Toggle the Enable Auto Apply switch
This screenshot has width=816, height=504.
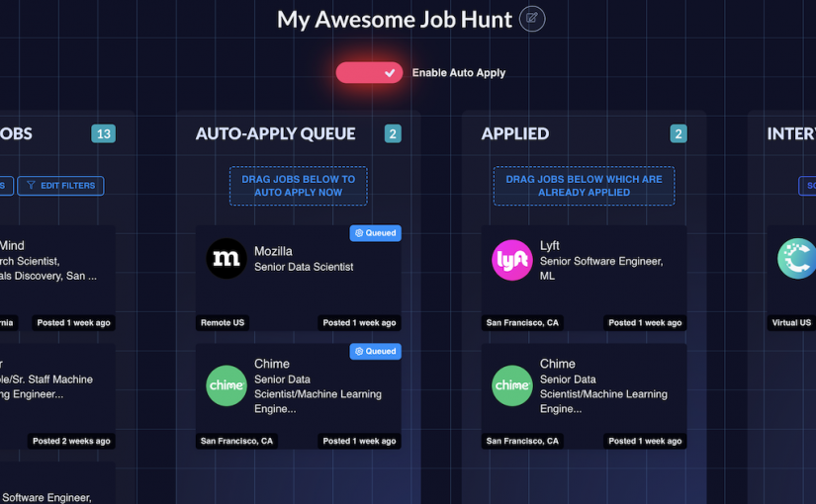coord(368,72)
